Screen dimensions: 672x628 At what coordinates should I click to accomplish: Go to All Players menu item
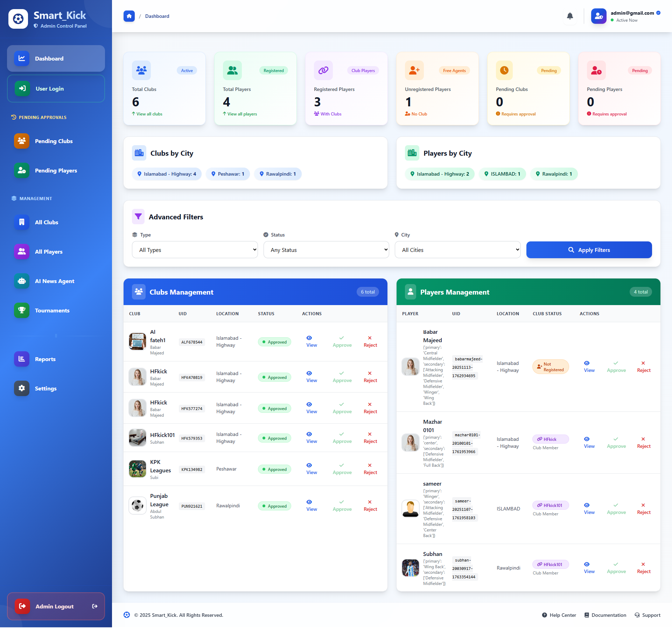(49, 252)
